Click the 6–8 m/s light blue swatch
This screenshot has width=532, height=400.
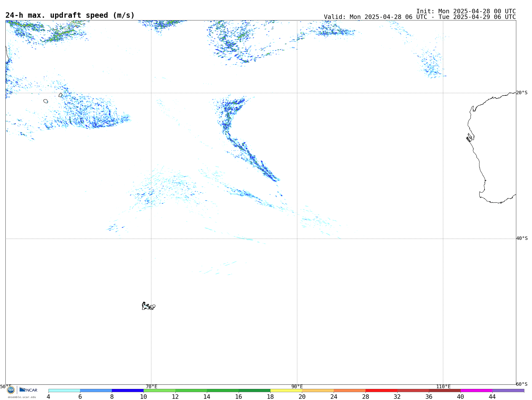[x=96, y=390]
